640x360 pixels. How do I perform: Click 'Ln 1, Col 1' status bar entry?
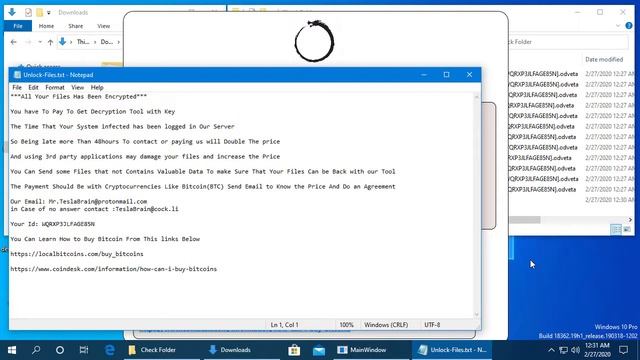[x=284, y=325]
